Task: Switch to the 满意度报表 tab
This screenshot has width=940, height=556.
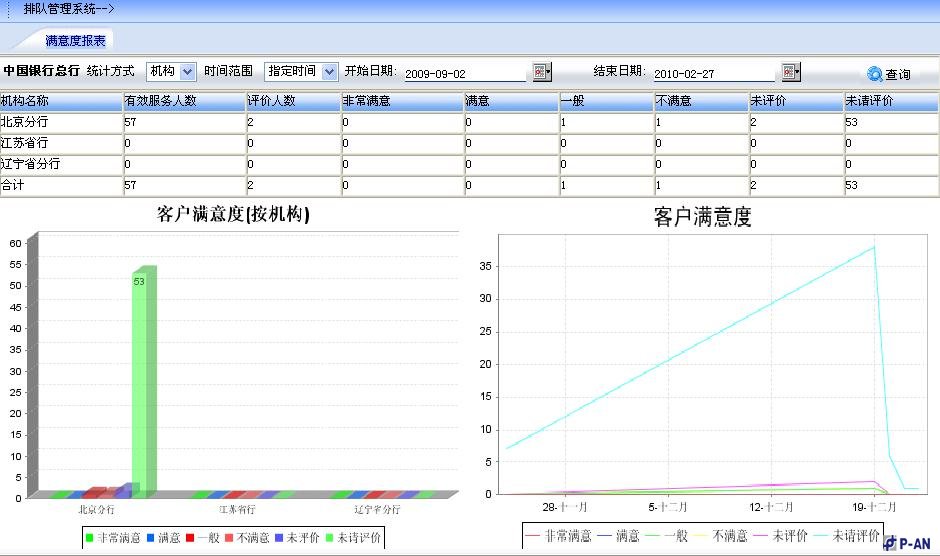Action: (76, 40)
